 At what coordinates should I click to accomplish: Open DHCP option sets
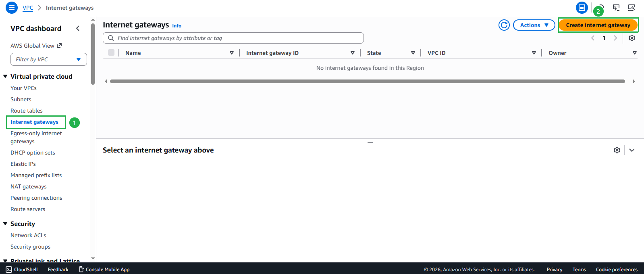pyautogui.click(x=33, y=153)
